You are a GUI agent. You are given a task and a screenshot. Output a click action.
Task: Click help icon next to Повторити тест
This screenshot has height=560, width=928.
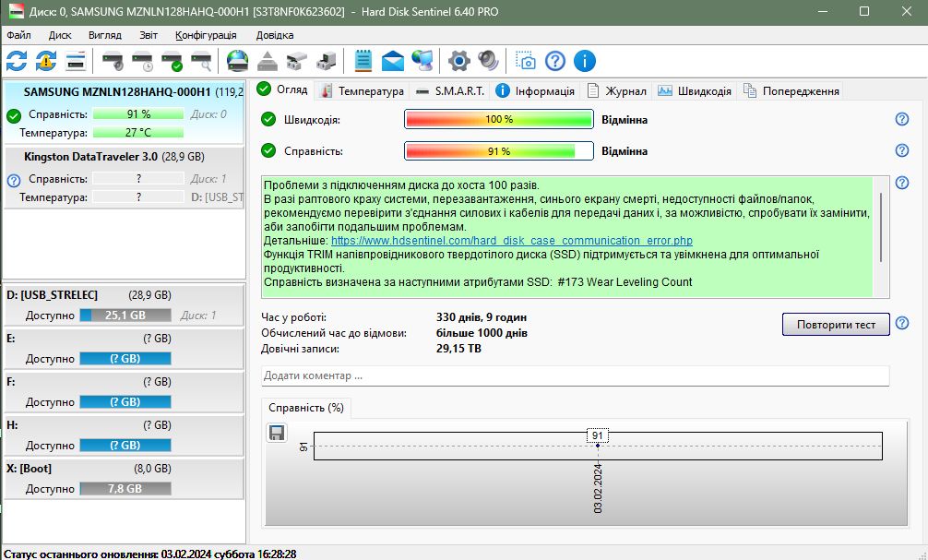902,323
